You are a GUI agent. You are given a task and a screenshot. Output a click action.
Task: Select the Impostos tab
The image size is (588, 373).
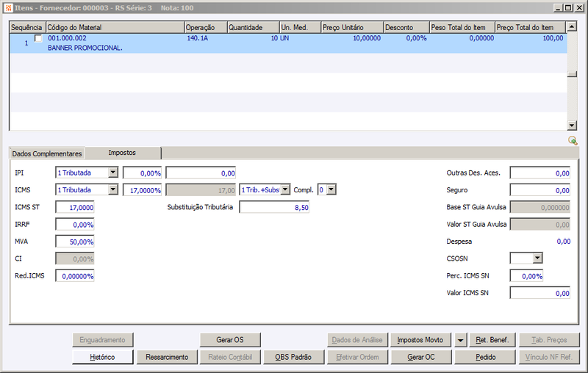click(x=122, y=153)
